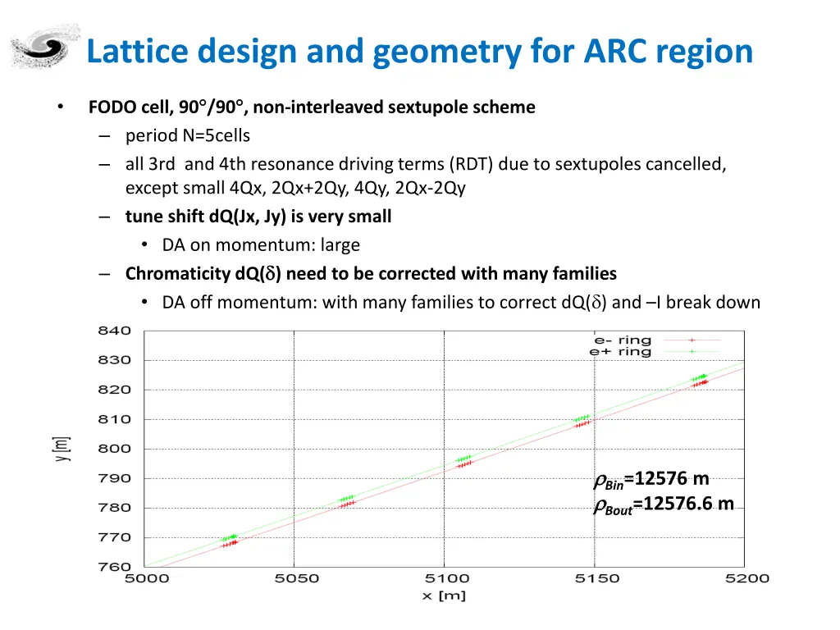This screenshot has height=630, width=840.
Task: Click the 'except small 4Qx, 2Qx+2Qy' line
Action: click(x=295, y=188)
